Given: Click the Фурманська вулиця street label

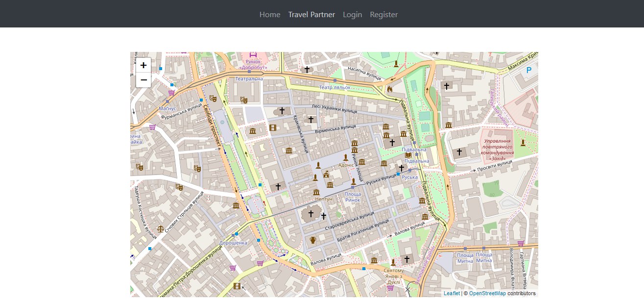Looking at the screenshot, I should click(x=182, y=112).
